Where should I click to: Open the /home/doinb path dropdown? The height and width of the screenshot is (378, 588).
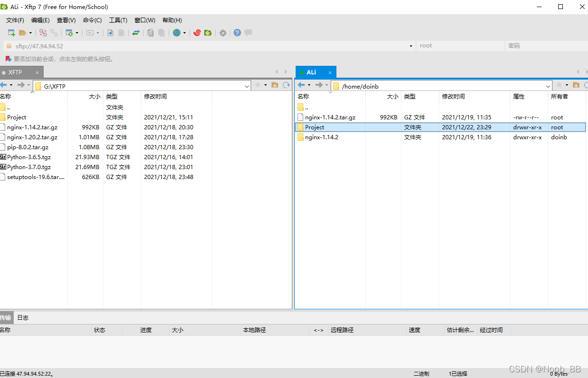click(x=548, y=86)
